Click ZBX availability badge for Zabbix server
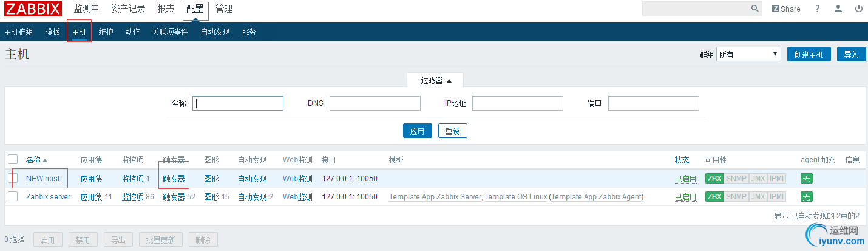Viewport: 868px width, 251px height. [714, 197]
